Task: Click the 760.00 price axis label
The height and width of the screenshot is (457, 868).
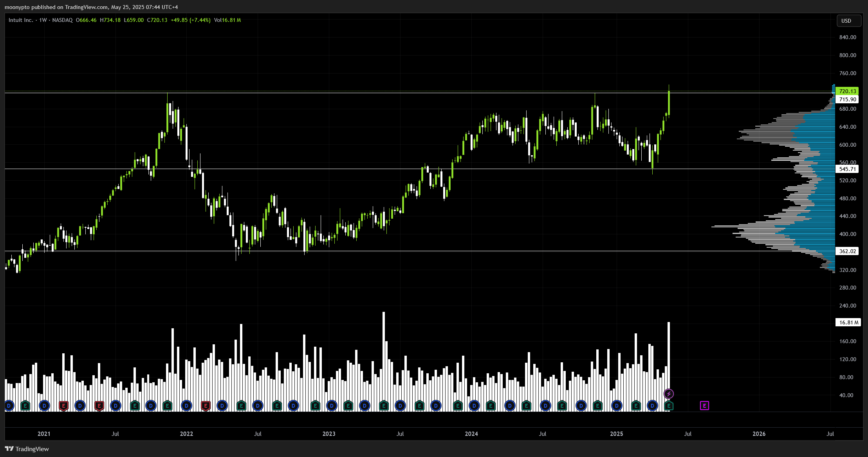Action: pos(848,73)
